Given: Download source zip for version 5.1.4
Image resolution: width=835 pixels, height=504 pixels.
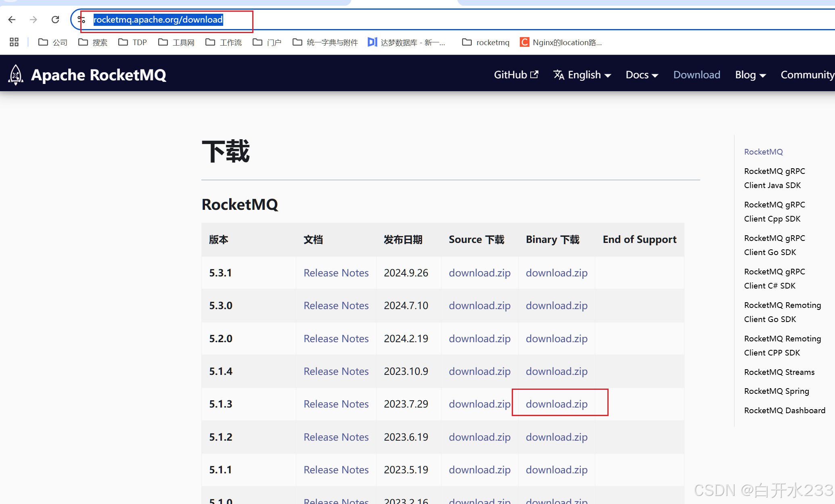Looking at the screenshot, I should click(479, 371).
